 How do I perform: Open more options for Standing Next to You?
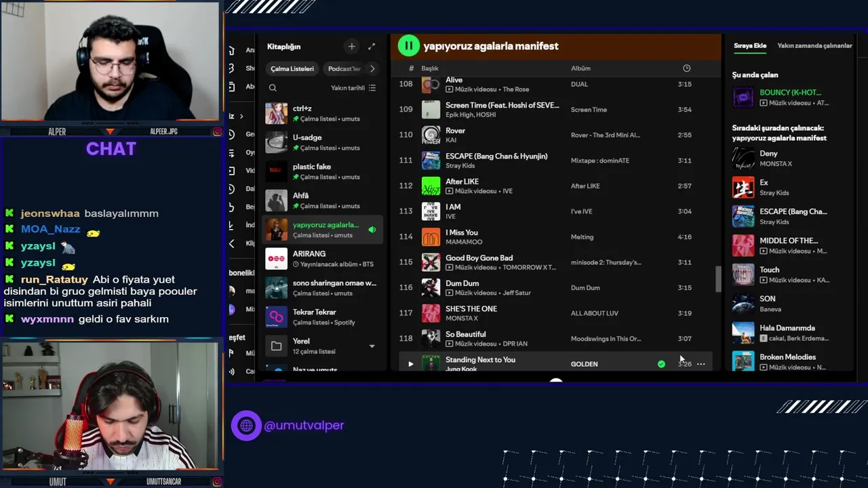tap(701, 364)
